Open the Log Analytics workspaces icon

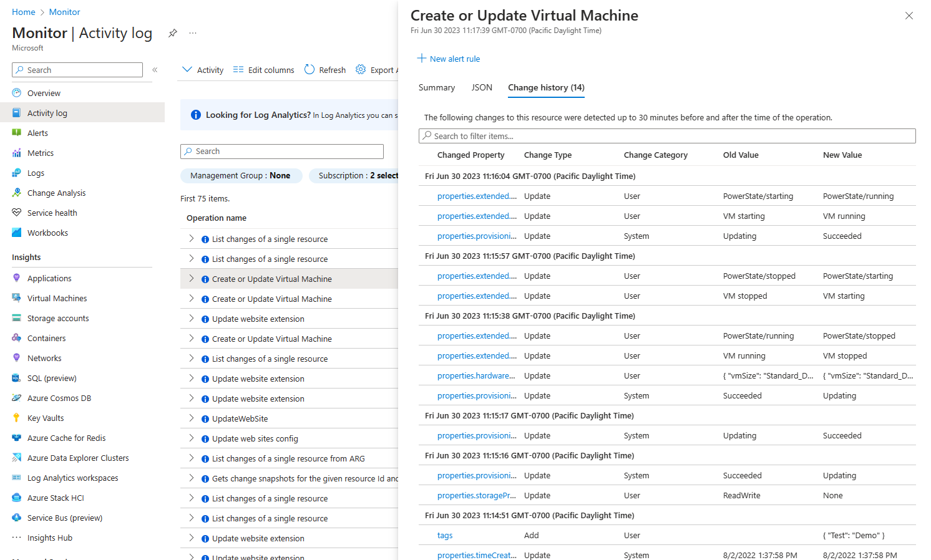[17, 478]
